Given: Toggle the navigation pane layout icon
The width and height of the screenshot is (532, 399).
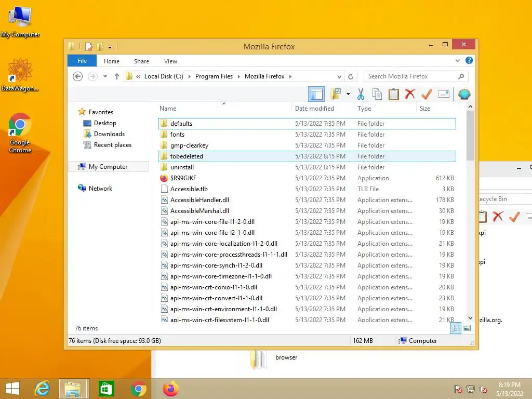Looking at the screenshot, I should pos(316,94).
